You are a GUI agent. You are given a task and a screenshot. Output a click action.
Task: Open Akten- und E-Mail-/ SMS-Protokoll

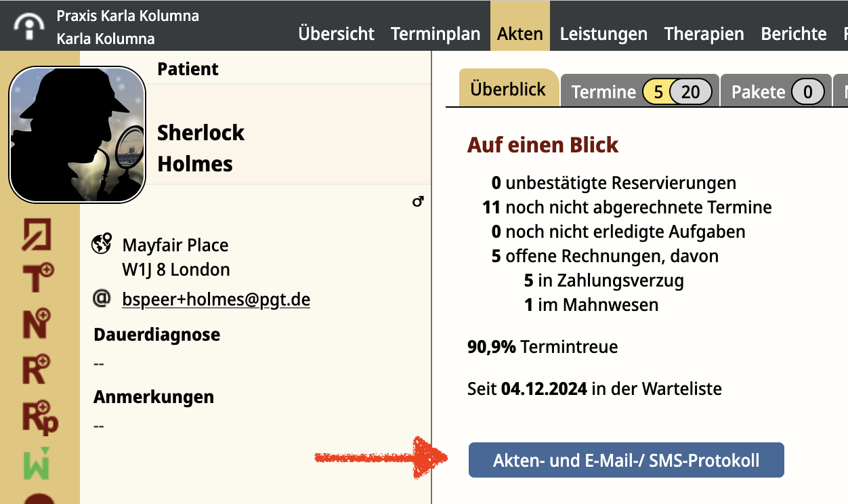click(626, 461)
